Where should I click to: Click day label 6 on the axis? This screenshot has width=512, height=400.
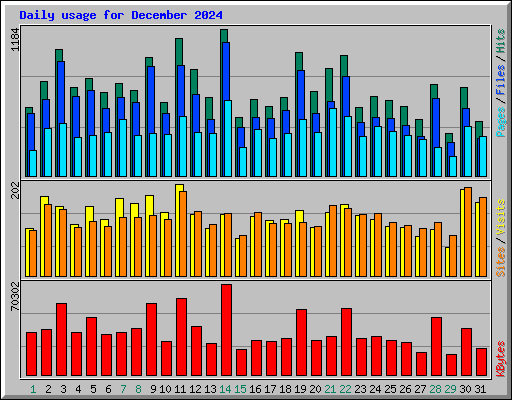108,389
